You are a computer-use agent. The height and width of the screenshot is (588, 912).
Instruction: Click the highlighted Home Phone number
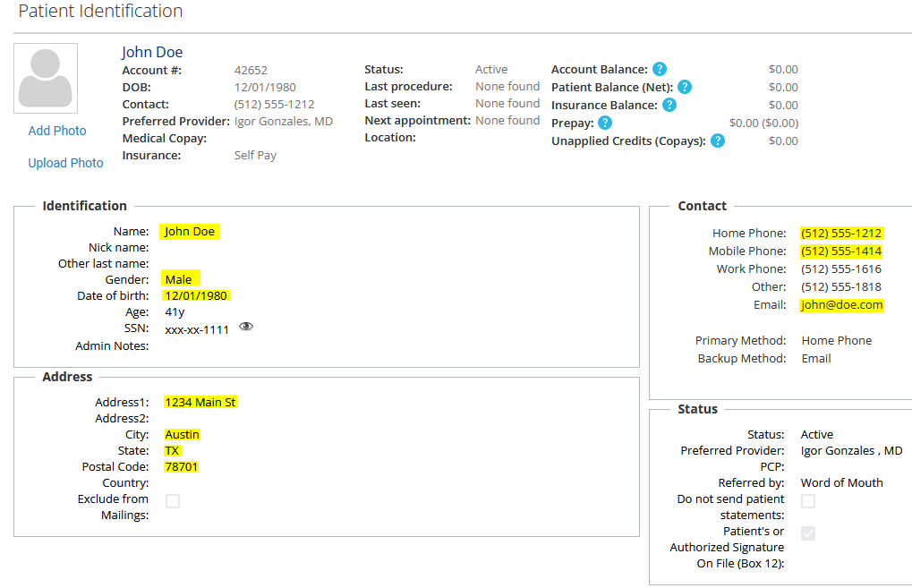[841, 234]
